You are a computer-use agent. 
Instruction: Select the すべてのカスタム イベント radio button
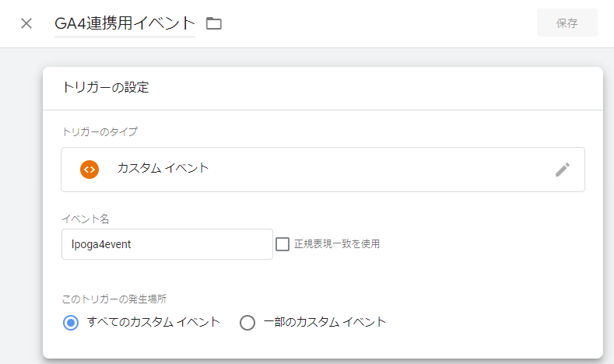click(71, 322)
